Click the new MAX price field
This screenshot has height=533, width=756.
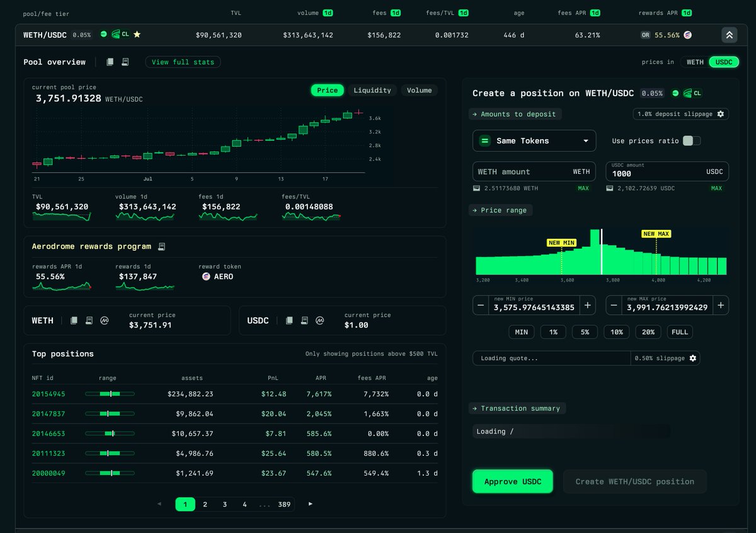[x=667, y=306]
